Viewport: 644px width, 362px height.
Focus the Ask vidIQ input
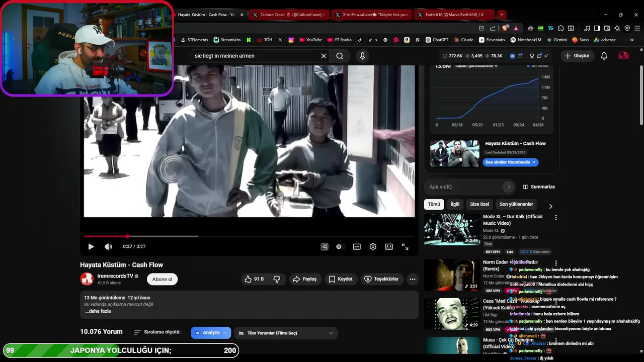[x=464, y=187]
